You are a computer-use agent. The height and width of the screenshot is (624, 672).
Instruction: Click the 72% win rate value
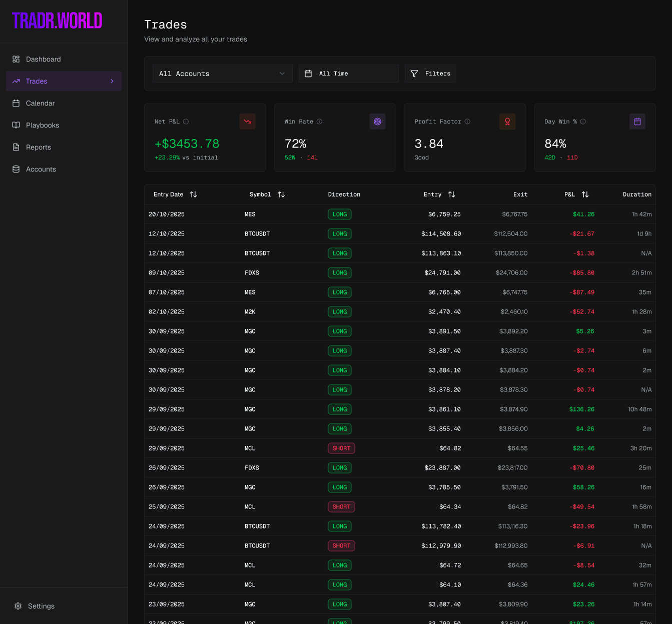pyautogui.click(x=295, y=143)
